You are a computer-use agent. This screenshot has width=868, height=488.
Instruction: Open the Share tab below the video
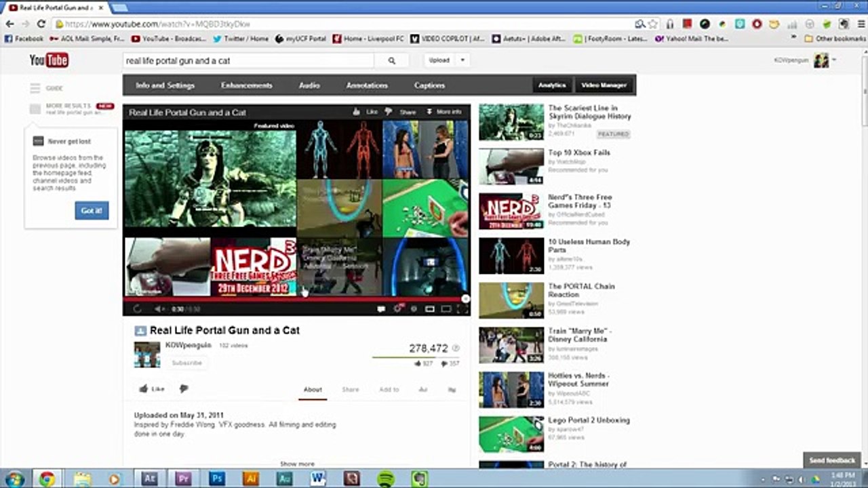(x=351, y=390)
